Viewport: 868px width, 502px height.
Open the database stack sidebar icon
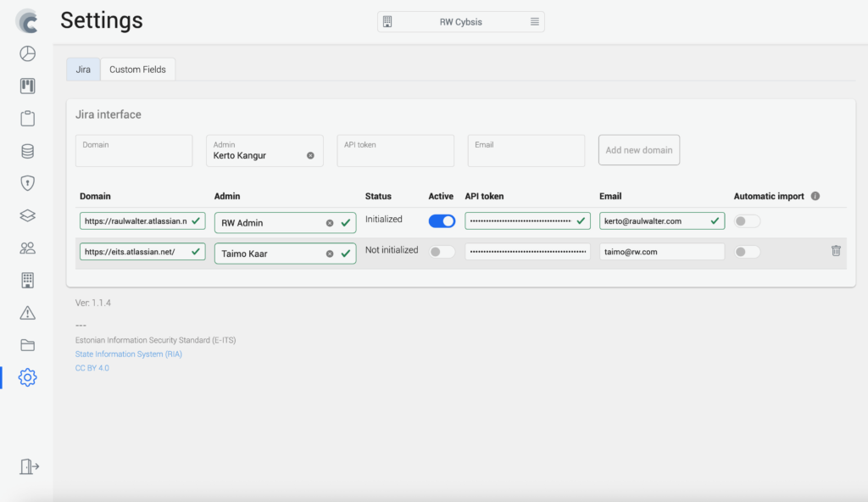tap(27, 151)
